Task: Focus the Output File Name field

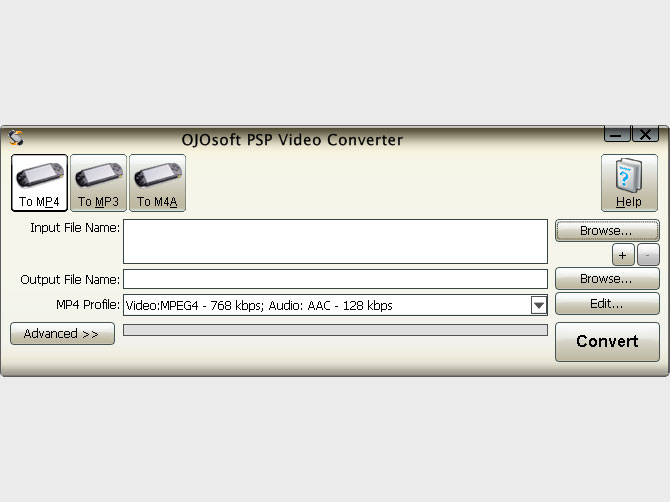Action: pyautogui.click(x=335, y=279)
